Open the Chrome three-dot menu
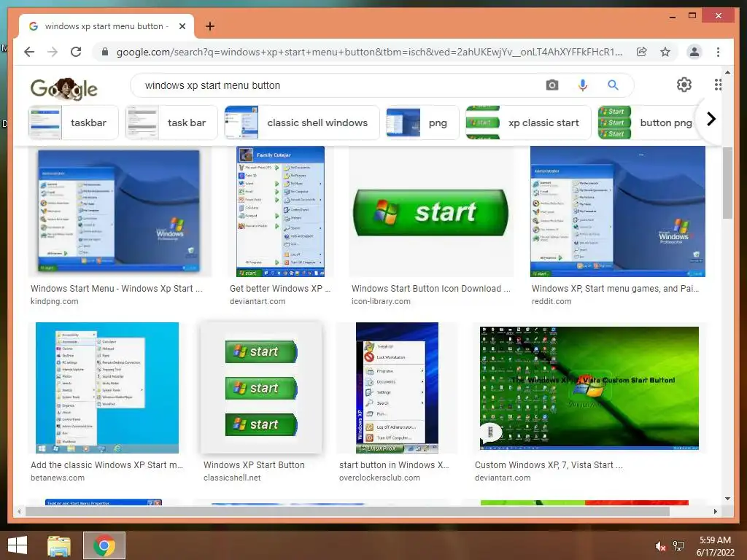The width and height of the screenshot is (747, 560). pyautogui.click(x=718, y=52)
